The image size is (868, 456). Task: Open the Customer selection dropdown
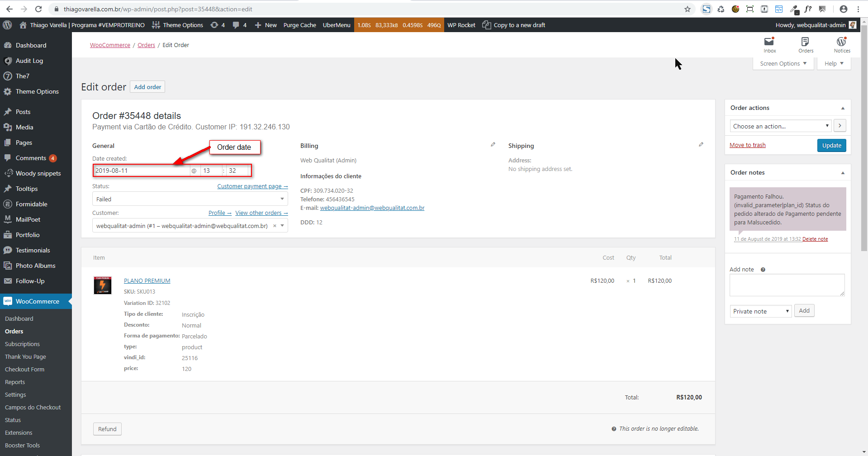click(190, 226)
